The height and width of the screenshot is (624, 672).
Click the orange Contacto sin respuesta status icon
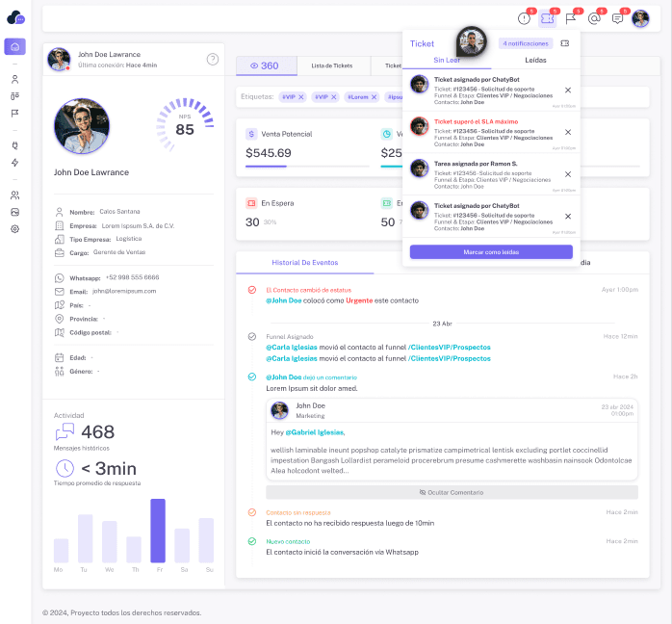click(252, 512)
